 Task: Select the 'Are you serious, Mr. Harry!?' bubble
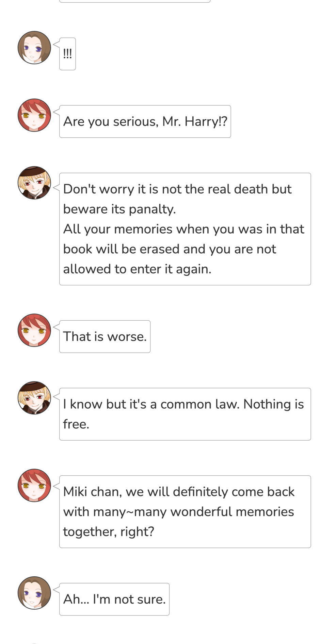[x=145, y=122]
